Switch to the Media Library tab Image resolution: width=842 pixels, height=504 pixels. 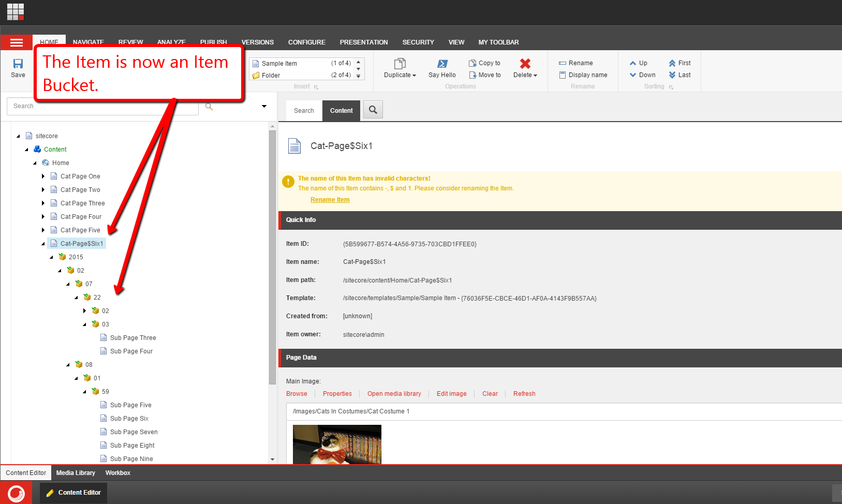[x=76, y=473]
